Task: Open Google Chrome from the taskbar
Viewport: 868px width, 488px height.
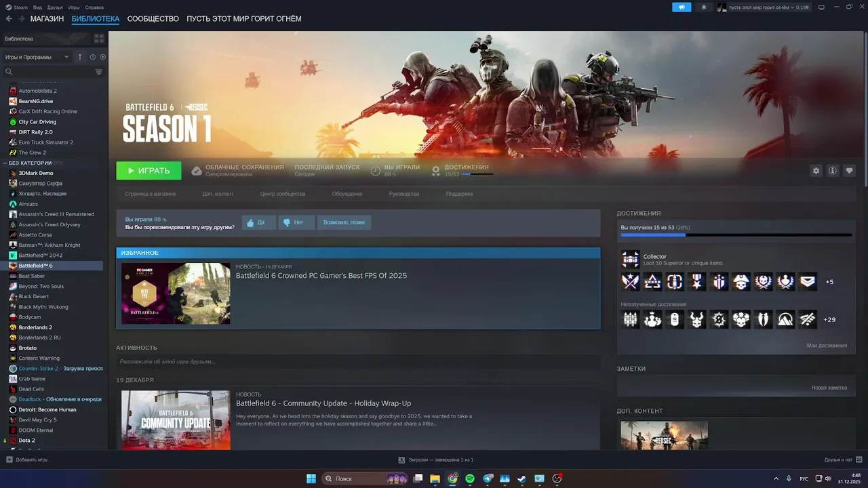Action: (x=452, y=479)
